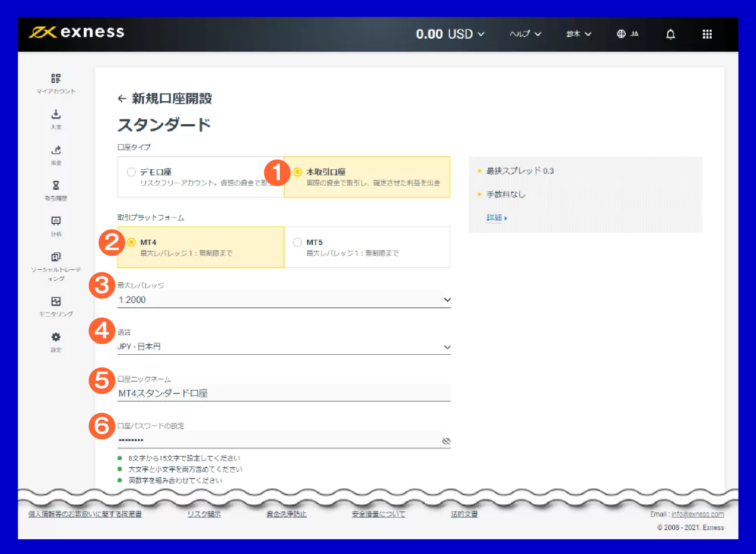Open the 安全措置について footer link

click(378, 514)
